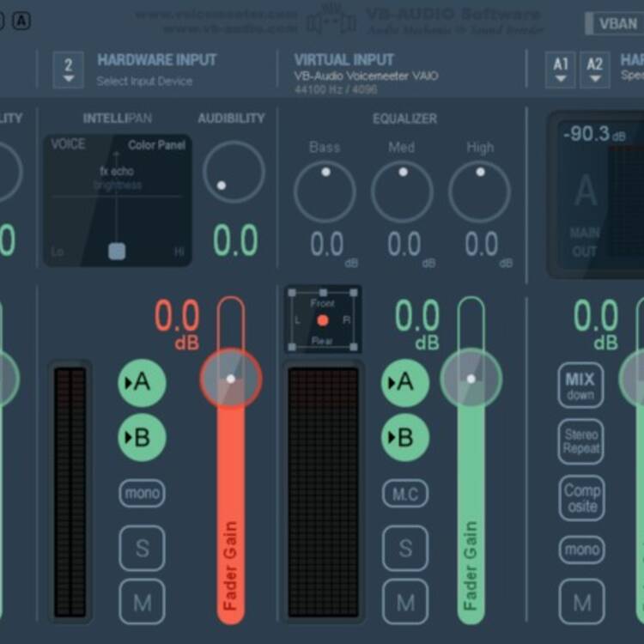Enable MIX down mode on master
This screenshot has height=644, width=644.
tap(580, 386)
